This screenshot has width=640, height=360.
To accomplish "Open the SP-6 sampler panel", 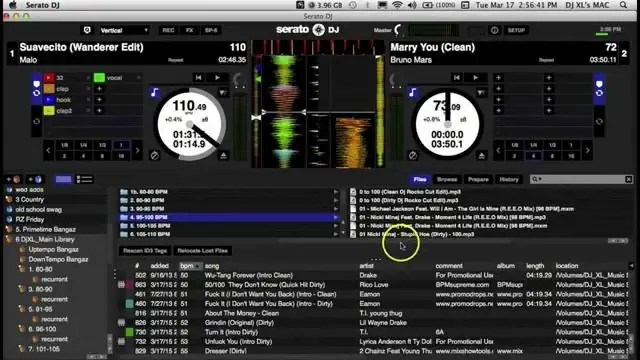I will (211, 30).
